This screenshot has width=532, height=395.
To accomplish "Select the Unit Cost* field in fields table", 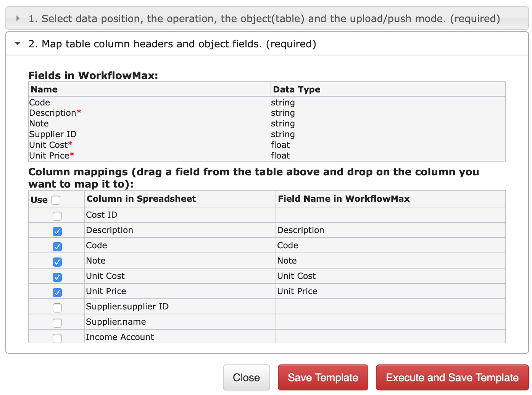I will tap(51, 145).
